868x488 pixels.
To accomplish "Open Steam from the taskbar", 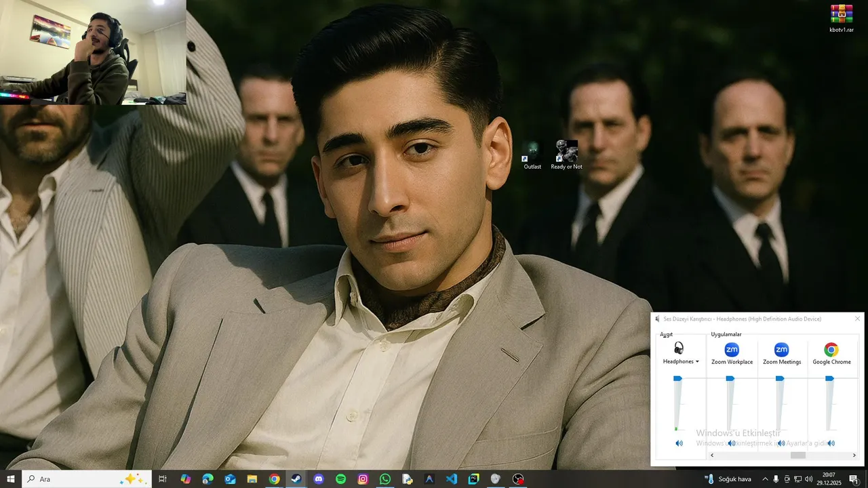I will click(296, 479).
